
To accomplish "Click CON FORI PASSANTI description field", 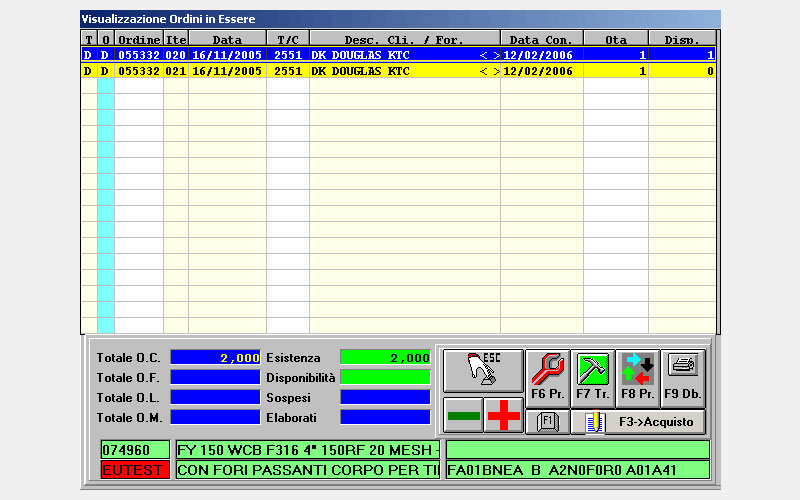I will click(x=308, y=470).
